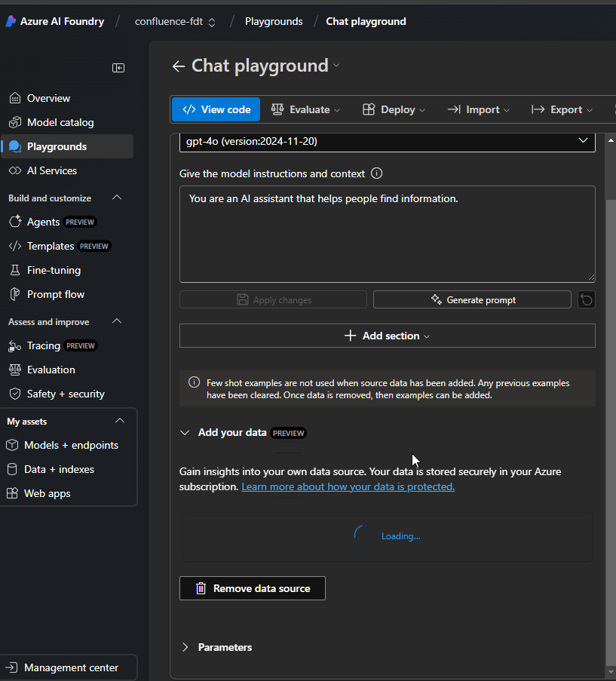Click the info icon beside model instructions

[376, 173]
